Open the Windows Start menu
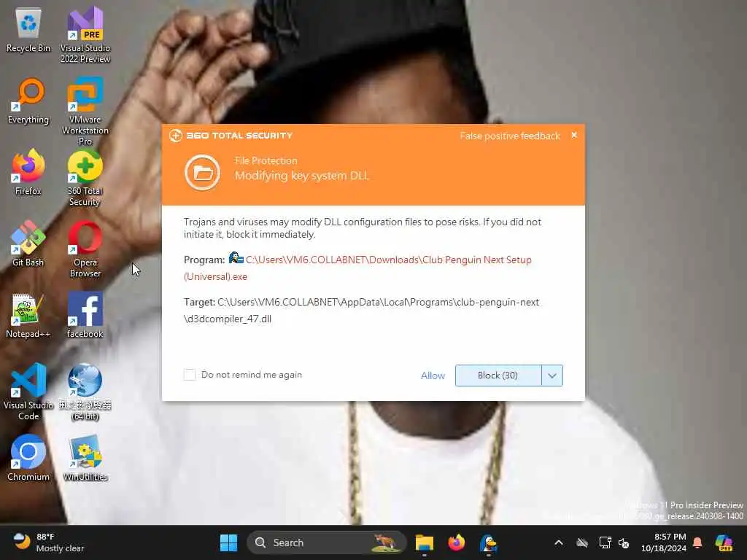747x560 pixels. [x=228, y=542]
